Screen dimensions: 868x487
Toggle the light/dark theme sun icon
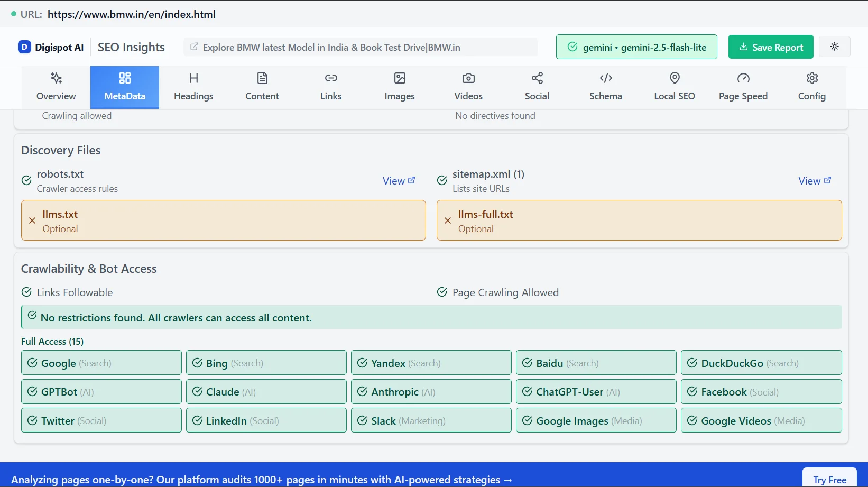click(x=835, y=47)
